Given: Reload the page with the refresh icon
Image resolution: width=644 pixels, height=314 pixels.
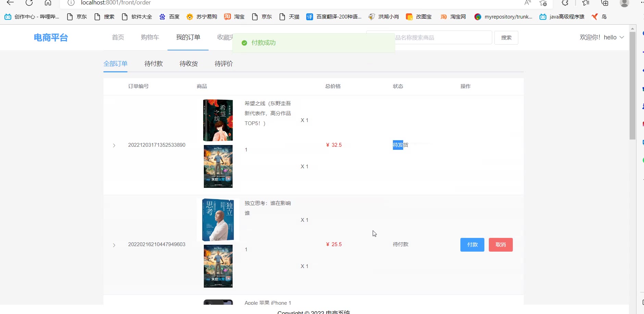Looking at the screenshot, I should point(29,3).
